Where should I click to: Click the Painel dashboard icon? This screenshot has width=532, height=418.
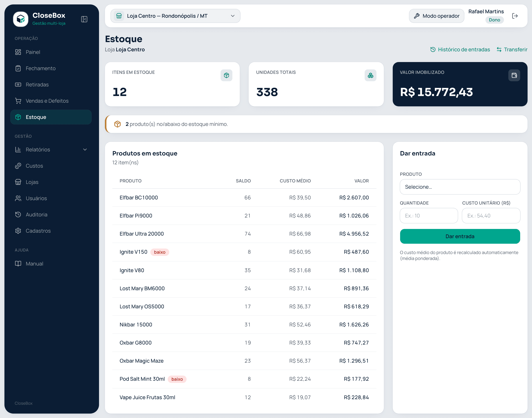(18, 52)
